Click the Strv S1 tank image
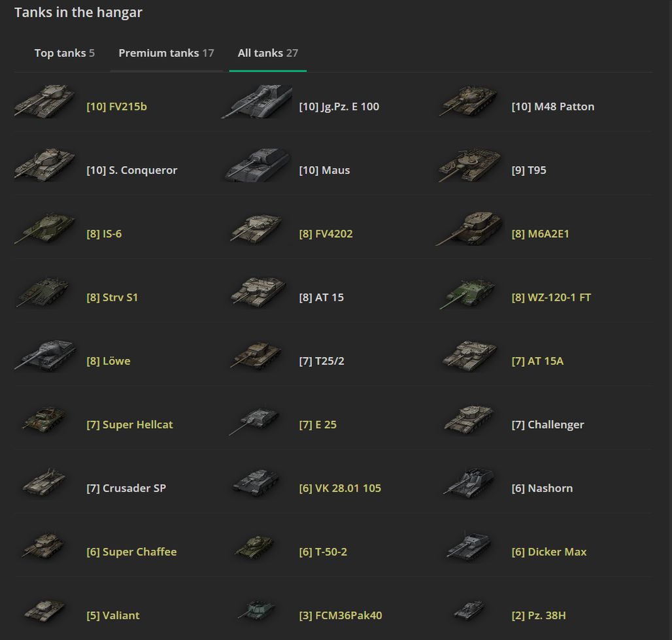This screenshot has width=672, height=640. point(43,292)
